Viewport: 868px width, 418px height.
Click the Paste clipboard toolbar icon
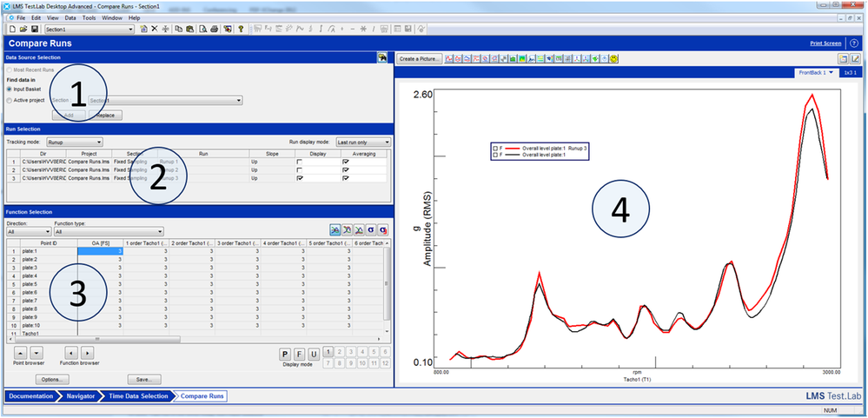click(x=189, y=29)
